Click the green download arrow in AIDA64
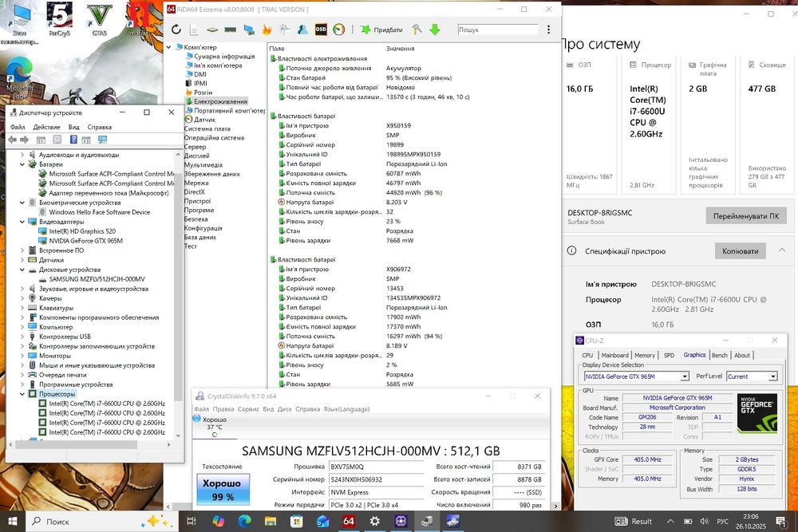The width and height of the screenshot is (798, 532). 435,30
